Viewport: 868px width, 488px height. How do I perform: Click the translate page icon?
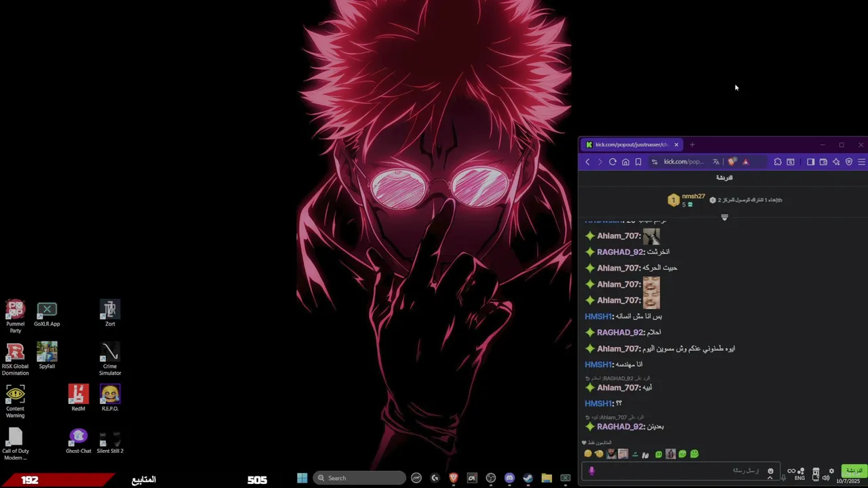[716, 162]
